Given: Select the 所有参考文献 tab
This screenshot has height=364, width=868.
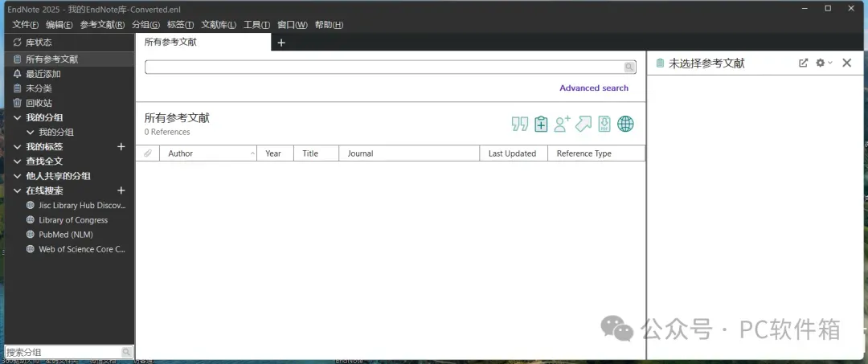Looking at the screenshot, I should tap(203, 42).
